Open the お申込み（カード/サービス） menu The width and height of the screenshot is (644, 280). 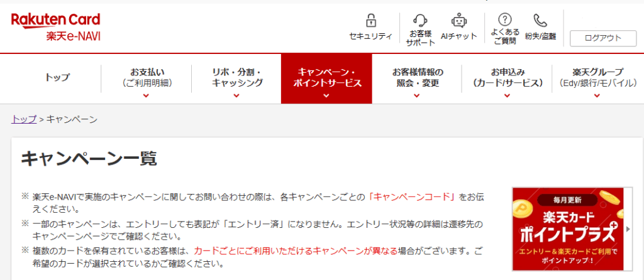coord(508,78)
